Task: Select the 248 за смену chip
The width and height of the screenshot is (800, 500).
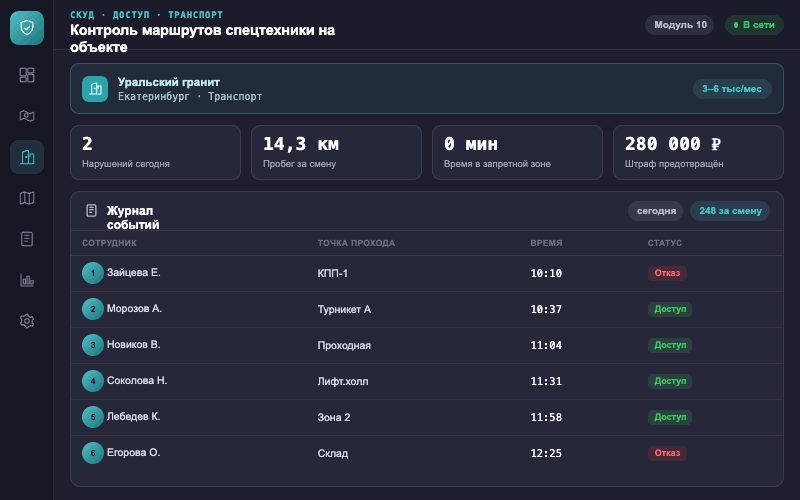Action: 730,211
